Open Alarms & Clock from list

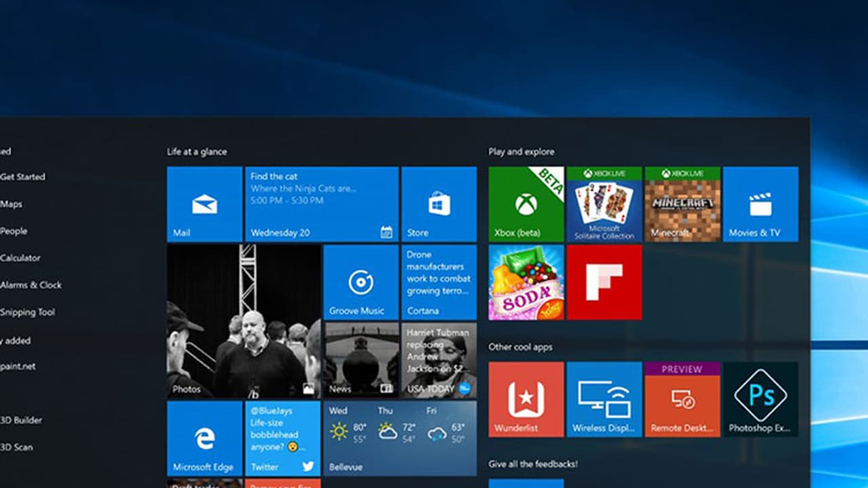(31, 285)
